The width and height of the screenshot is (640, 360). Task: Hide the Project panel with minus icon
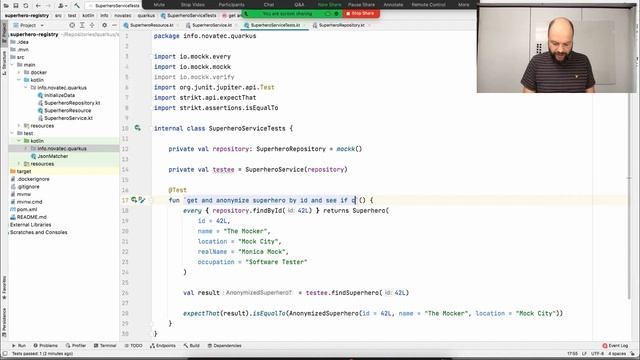[x=114, y=25]
